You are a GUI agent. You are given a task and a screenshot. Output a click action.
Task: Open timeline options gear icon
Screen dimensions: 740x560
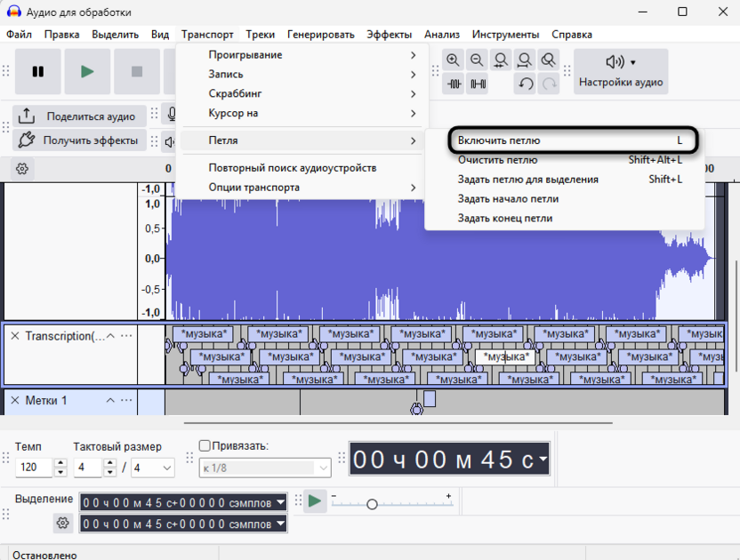[x=21, y=168]
